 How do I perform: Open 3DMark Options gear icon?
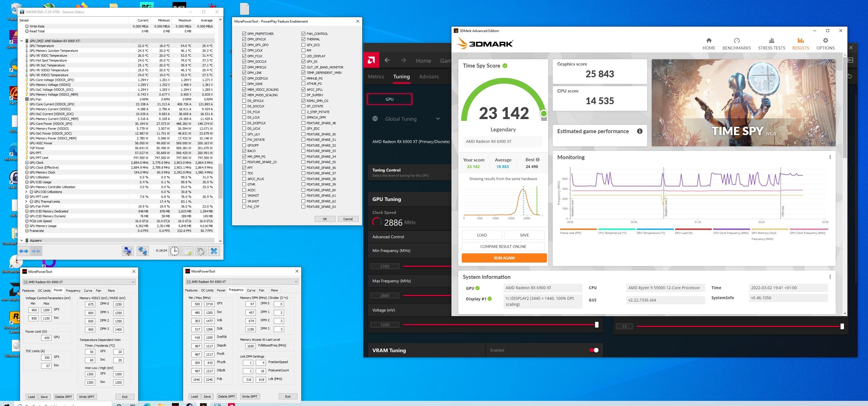click(825, 40)
